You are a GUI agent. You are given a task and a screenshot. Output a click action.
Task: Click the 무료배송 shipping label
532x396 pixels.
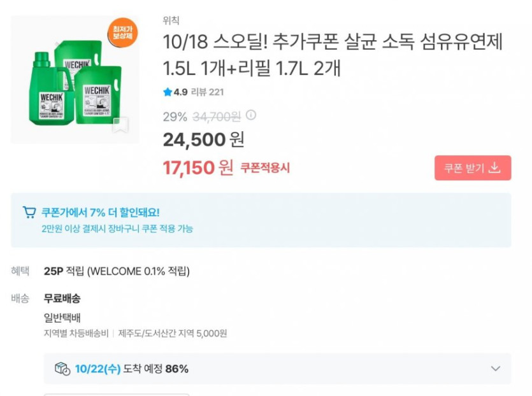(x=62, y=299)
